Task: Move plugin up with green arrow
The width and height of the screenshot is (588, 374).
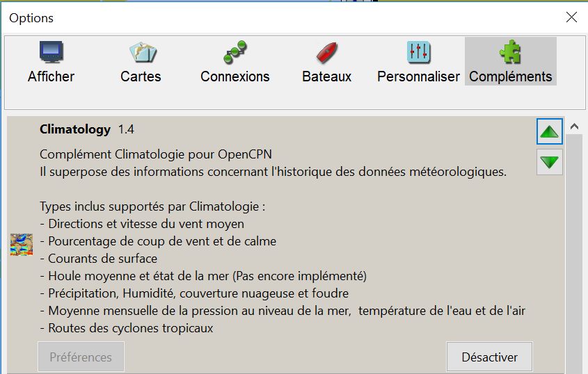Action: pos(549,131)
